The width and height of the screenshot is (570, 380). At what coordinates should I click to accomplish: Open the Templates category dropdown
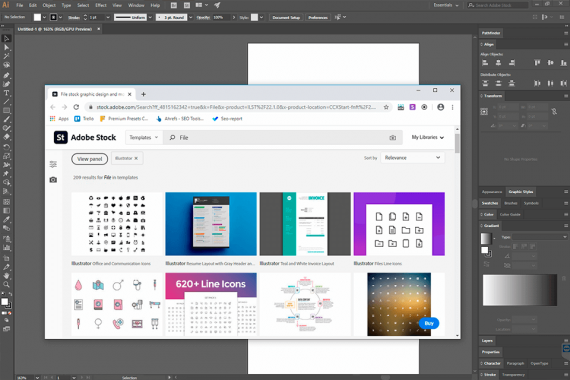point(144,137)
